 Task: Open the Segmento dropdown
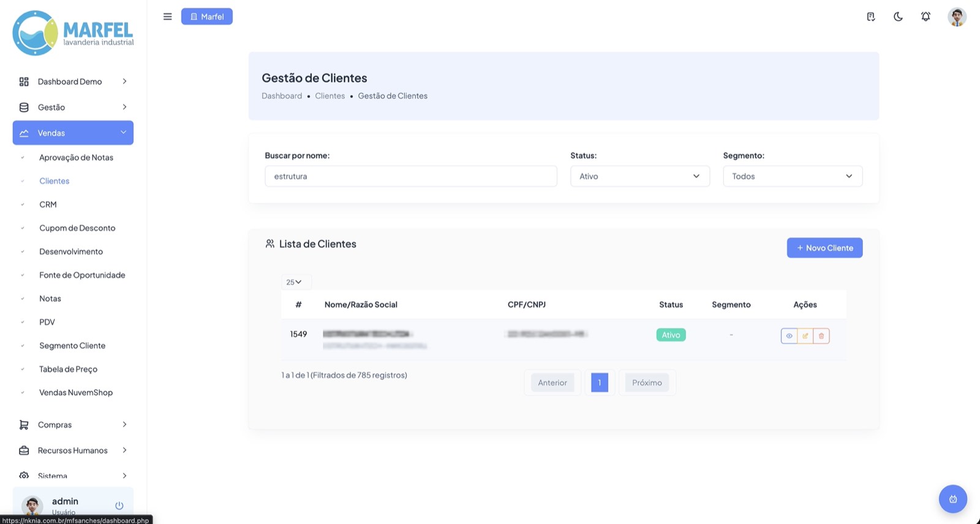pos(793,176)
